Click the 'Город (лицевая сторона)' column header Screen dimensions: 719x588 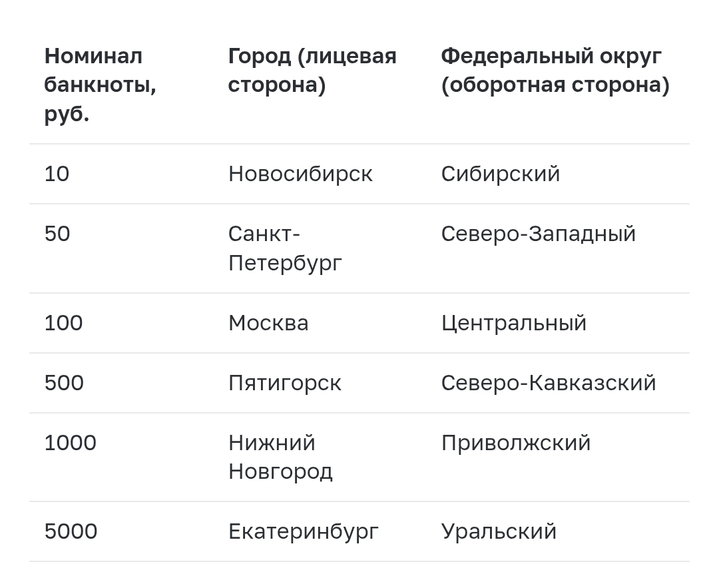pyautogui.click(x=312, y=71)
